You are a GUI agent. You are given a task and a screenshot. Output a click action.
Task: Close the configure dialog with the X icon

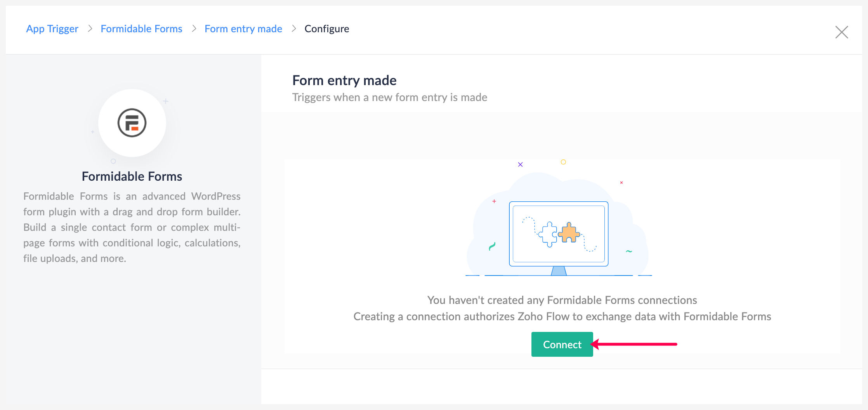click(841, 32)
